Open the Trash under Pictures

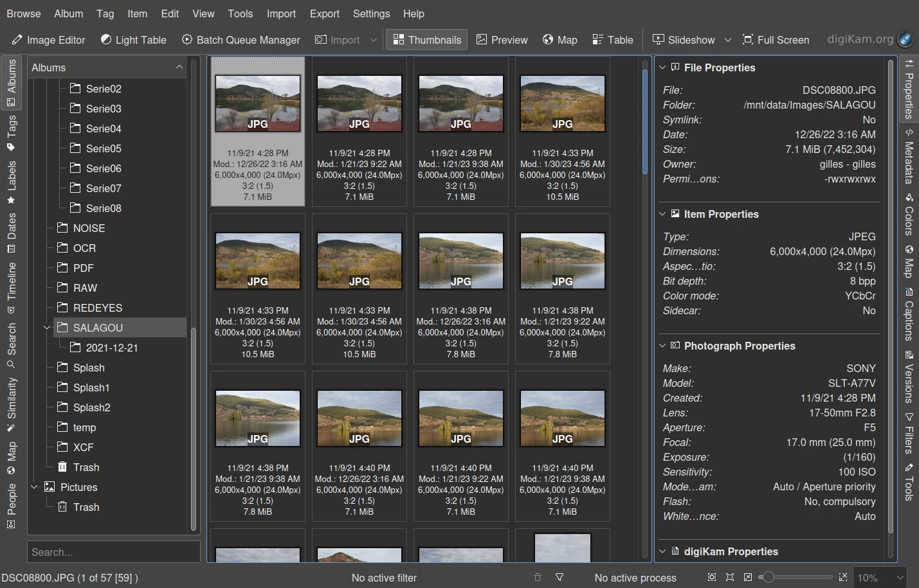pos(86,507)
